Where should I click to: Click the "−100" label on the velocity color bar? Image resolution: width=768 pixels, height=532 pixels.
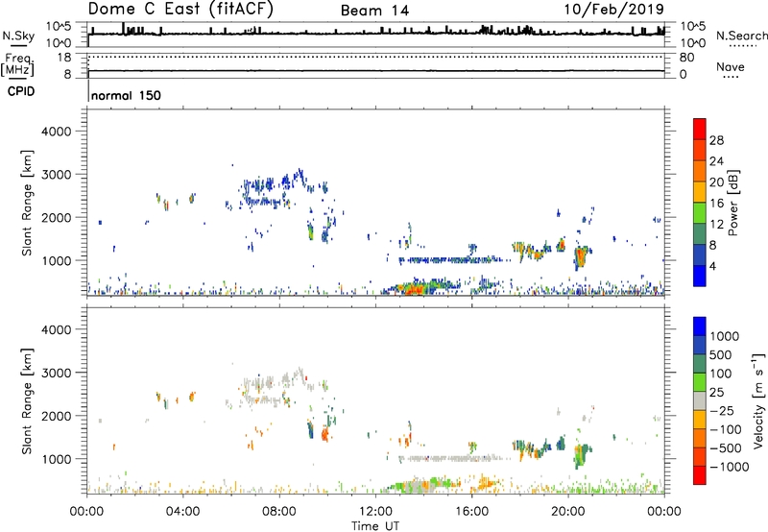click(x=726, y=429)
